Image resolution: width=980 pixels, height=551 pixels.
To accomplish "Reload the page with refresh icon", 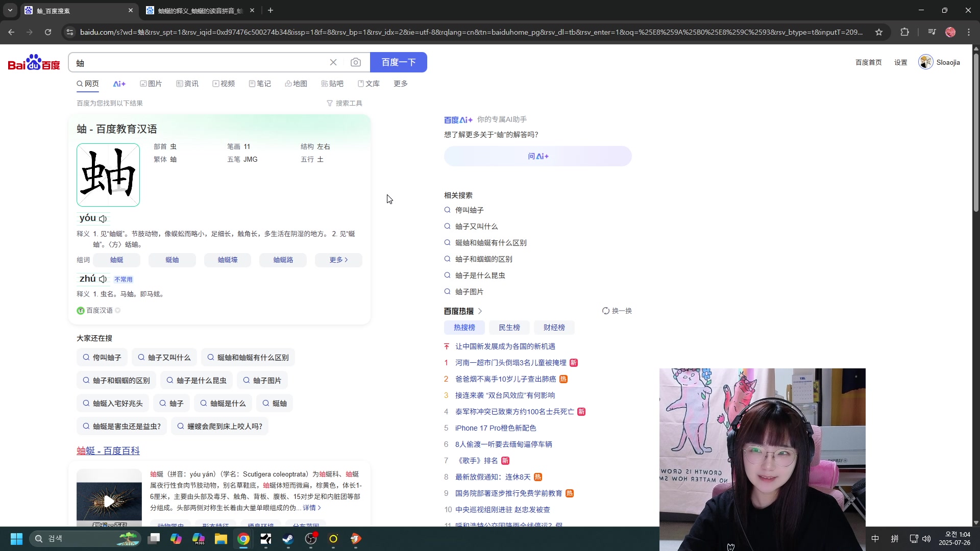I will [48, 32].
